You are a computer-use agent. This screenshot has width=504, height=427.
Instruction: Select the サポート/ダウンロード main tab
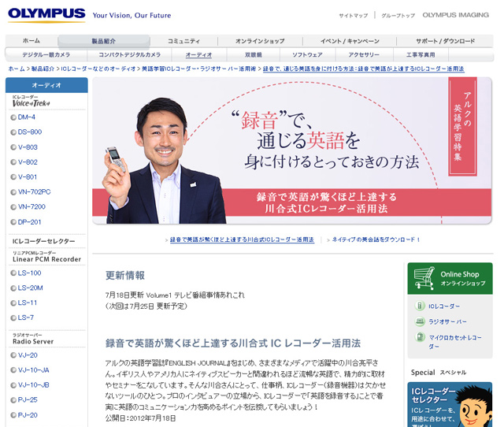tap(445, 41)
